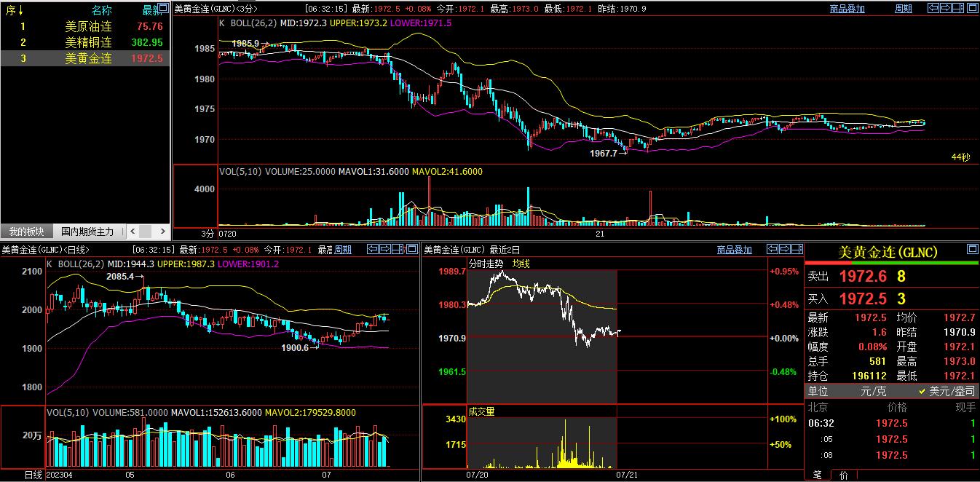Select the 价 tab in trade list
The height and width of the screenshot is (482, 980).
tap(843, 475)
